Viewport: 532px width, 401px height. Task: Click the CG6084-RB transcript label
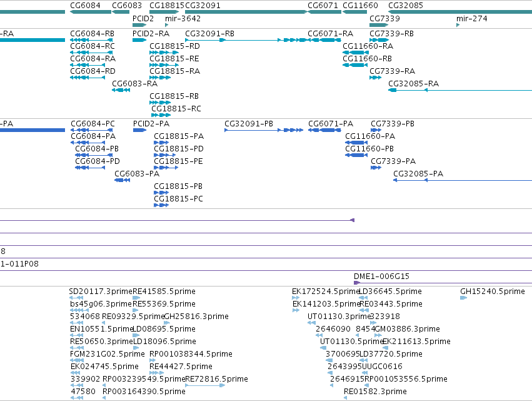point(93,34)
